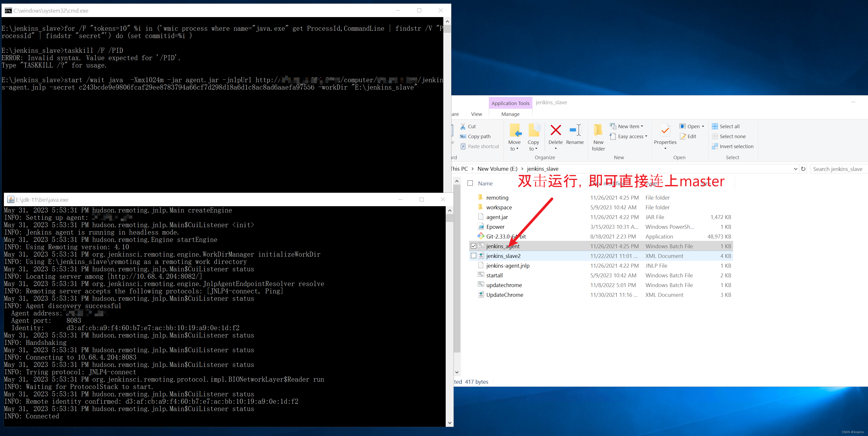Check the jenkins_slave2 file checkbox
Viewport: 868px width, 436px height.
coord(473,256)
